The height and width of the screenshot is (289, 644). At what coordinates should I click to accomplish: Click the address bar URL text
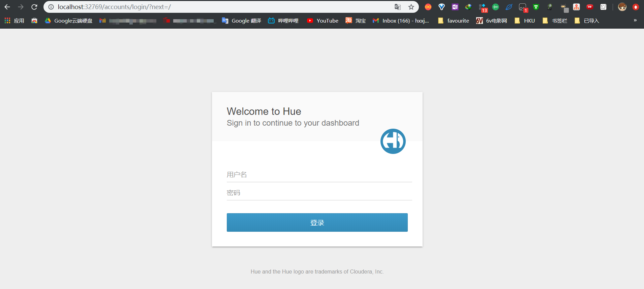[x=114, y=7]
